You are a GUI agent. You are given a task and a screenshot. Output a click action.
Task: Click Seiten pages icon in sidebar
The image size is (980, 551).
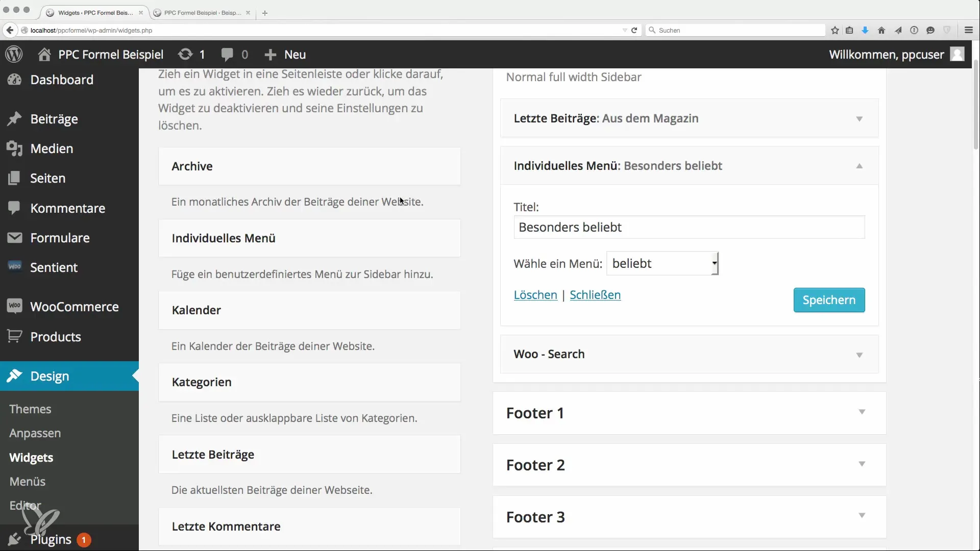[x=14, y=178]
